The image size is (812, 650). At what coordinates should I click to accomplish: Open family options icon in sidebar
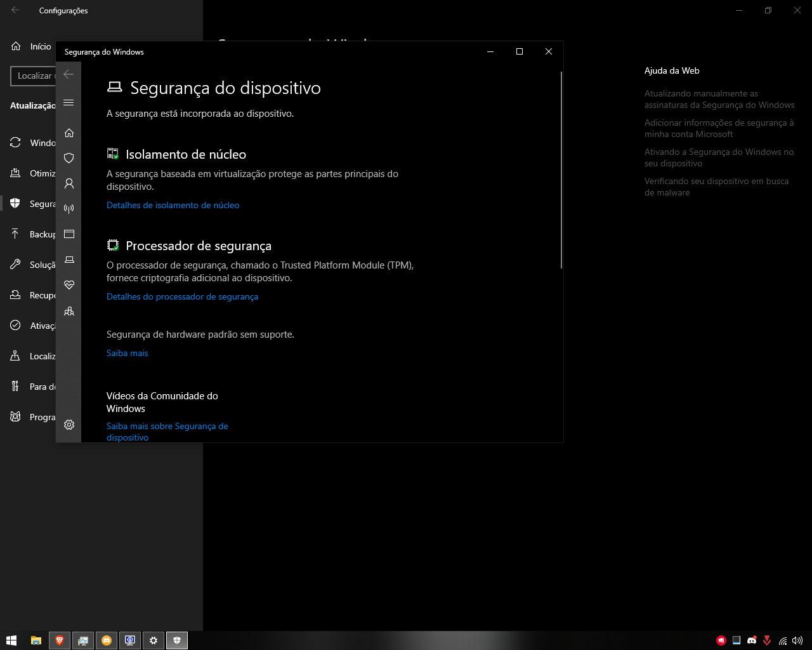pos(69,311)
